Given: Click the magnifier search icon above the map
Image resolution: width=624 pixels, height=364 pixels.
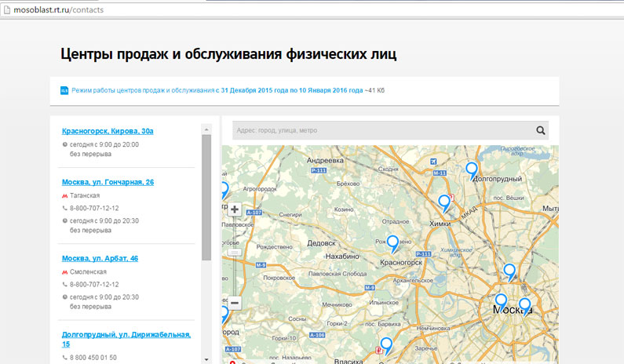Looking at the screenshot, I should point(540,131).
